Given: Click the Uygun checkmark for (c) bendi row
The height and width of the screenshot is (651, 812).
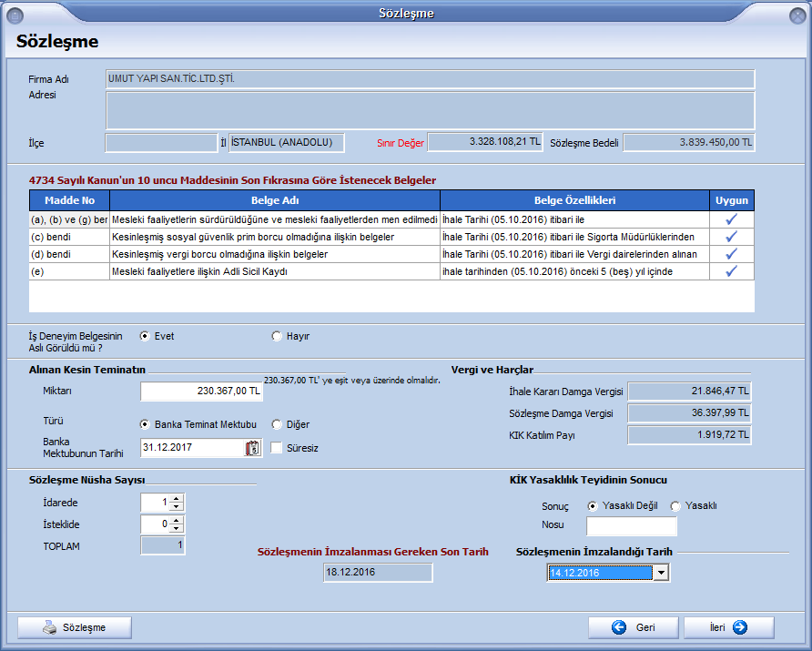Looking at the screenshot, I should tap(731, 237).
